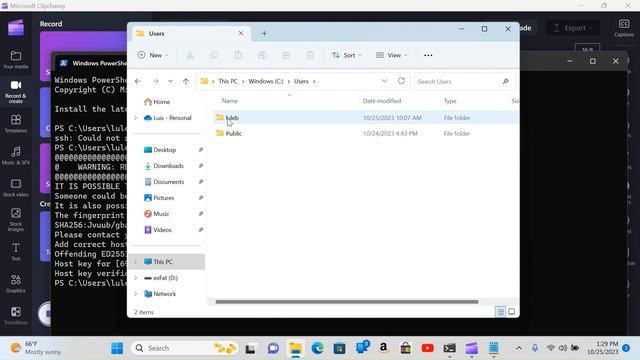Sort by Name column header
This screenshot has width=640, height=360.
[x=230, y=101]
